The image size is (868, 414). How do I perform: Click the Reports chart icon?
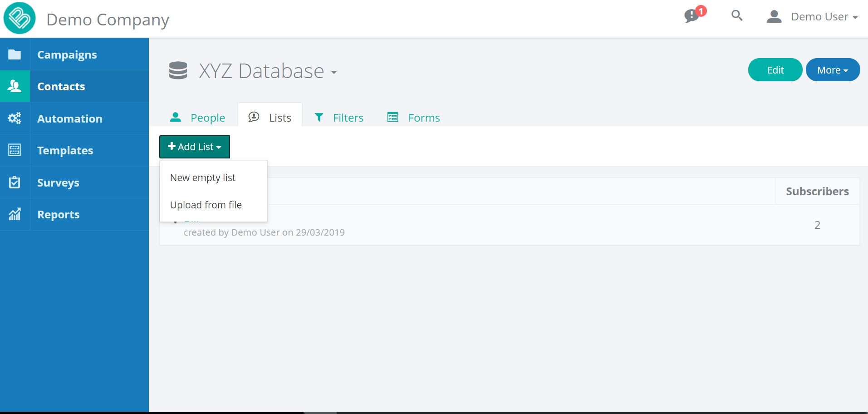(x=15, y=214)
